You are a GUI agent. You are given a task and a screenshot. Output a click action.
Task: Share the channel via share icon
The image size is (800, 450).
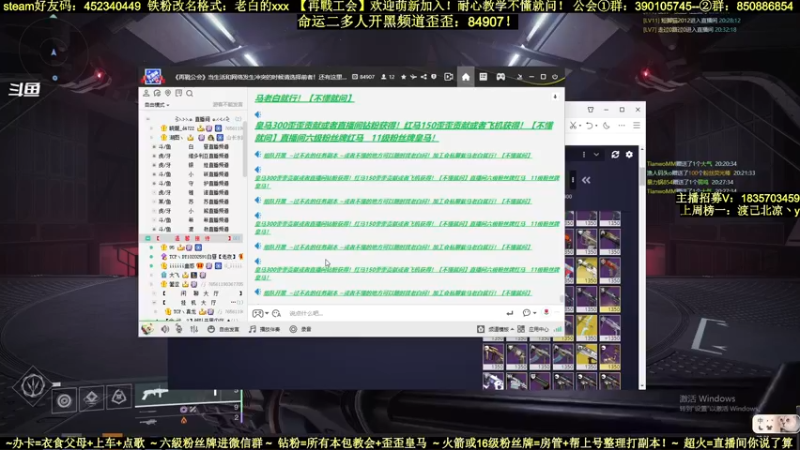point(423,77)
